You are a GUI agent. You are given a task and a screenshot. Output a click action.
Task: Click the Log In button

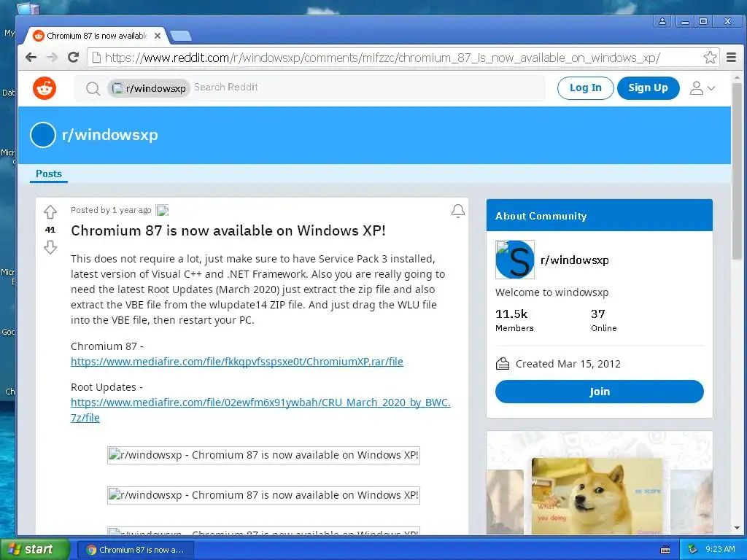pos(586,88)
